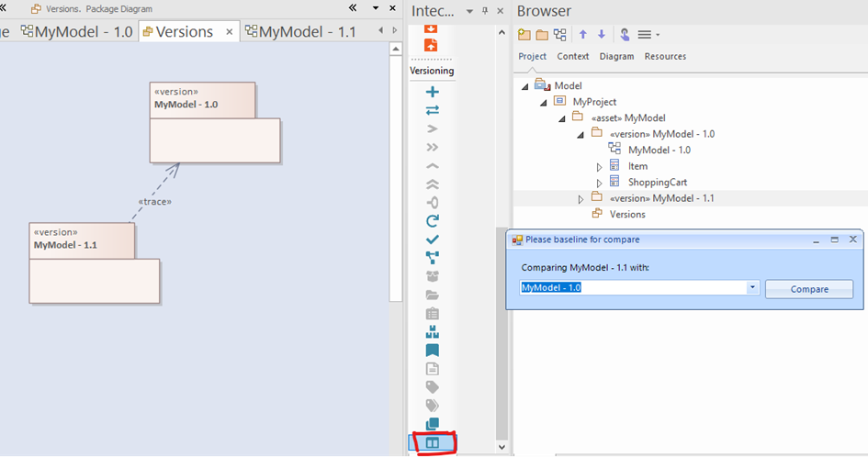The width and height of the screenshot is (868, 457).
Task: Click the document page icon under Versioning
Action: coord(433,369)
